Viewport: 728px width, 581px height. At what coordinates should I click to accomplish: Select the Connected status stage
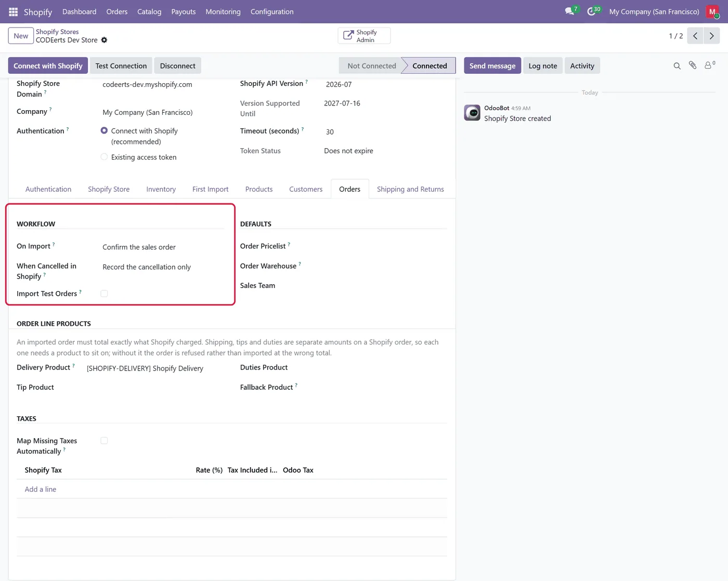(x=430, y=65)
